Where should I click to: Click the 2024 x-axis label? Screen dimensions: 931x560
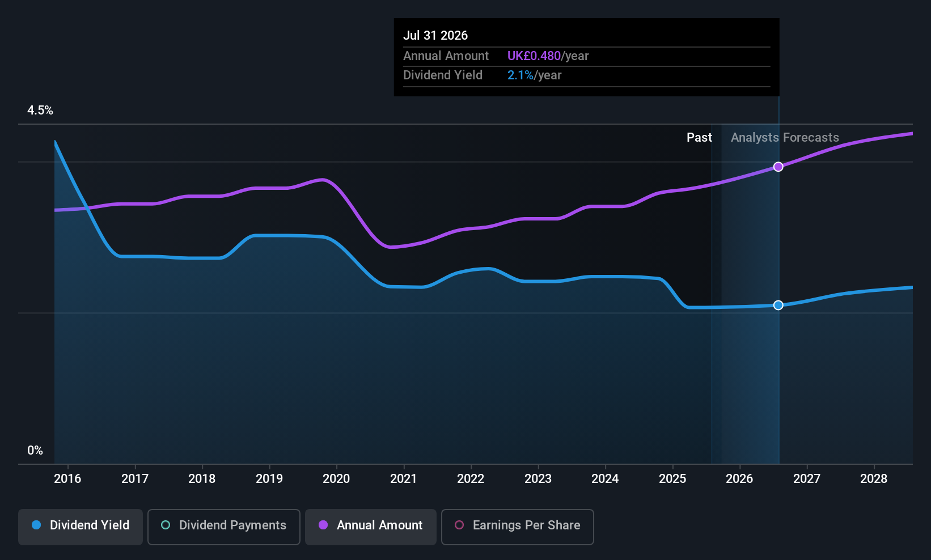[605, 479]
